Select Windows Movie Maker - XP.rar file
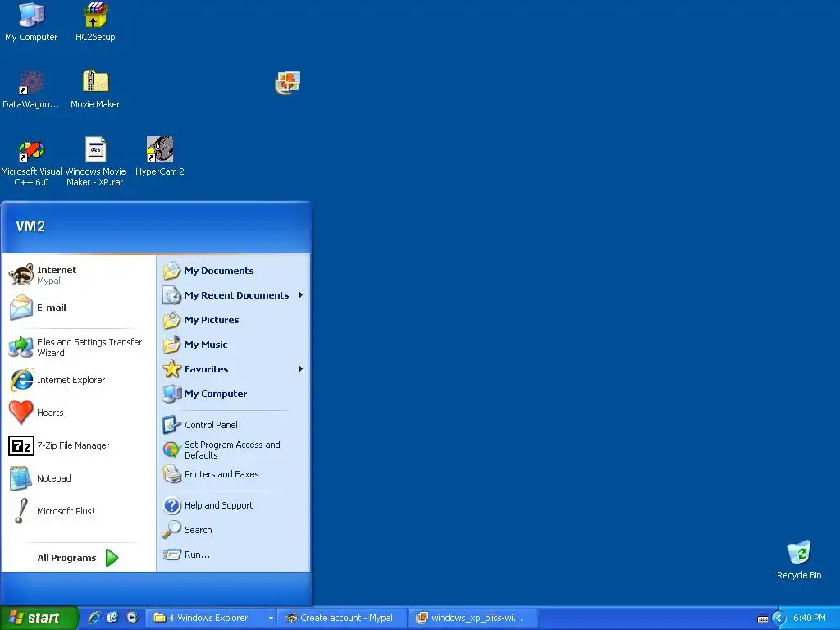840x630 pixels. 95,162
